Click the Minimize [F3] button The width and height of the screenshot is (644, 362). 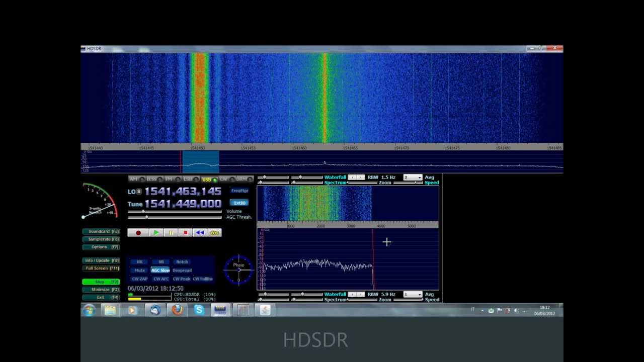click(x=101, y=290)
